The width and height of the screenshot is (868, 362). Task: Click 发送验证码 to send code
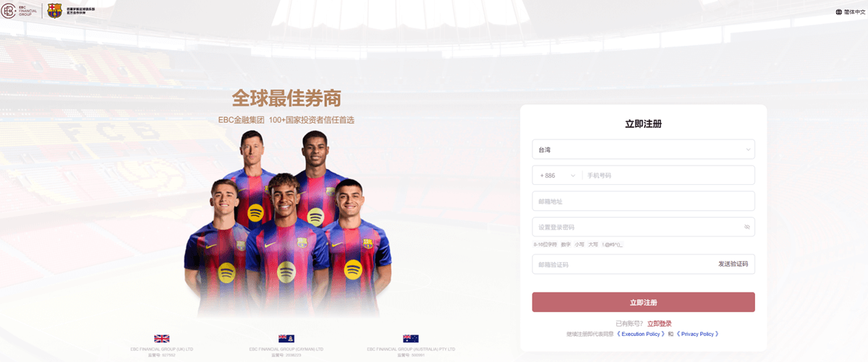733,264
